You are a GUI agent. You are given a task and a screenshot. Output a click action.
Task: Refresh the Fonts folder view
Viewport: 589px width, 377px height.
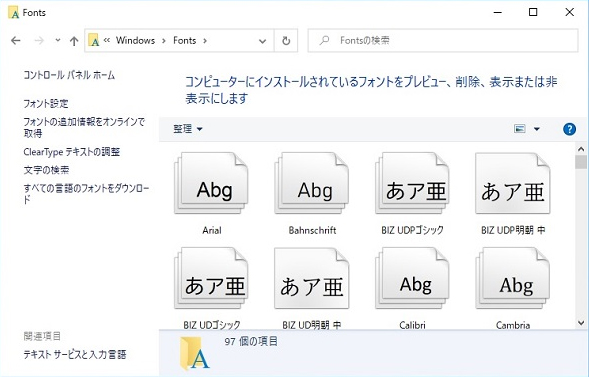coord(286,41)
